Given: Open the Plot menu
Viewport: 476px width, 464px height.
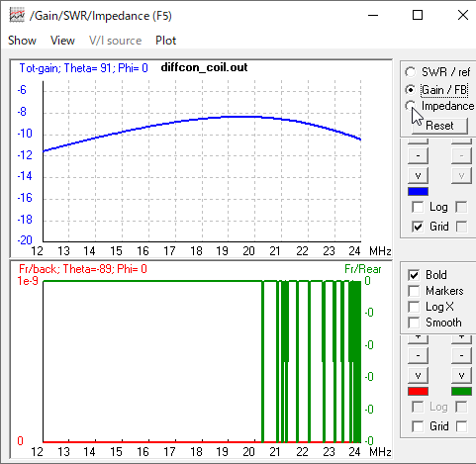Looking at the screenshot, I should pos(166,41).
